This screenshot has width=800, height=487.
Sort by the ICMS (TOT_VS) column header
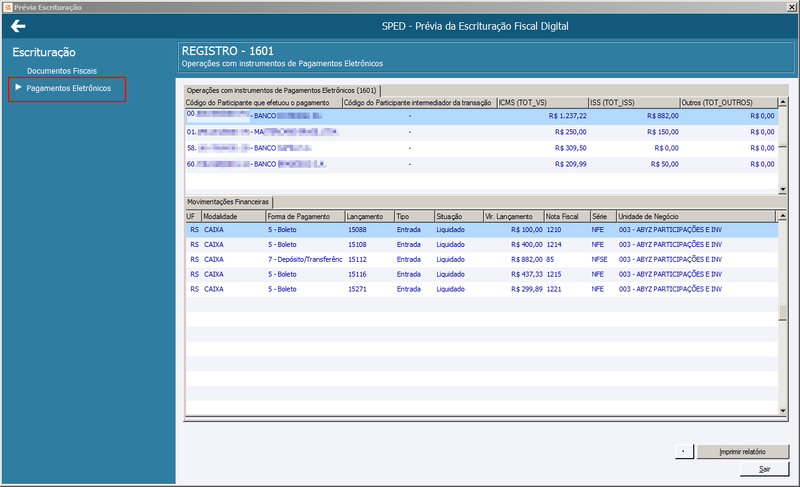click(x=543, y=103)
